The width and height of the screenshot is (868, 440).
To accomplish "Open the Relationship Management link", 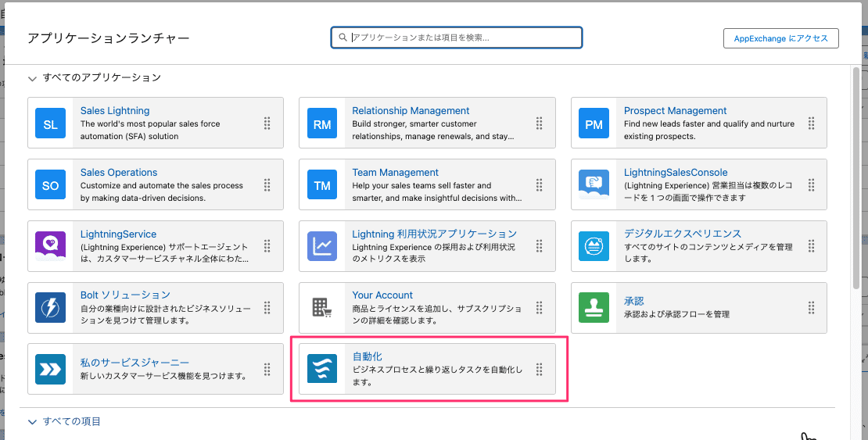I will coord(411,111).
